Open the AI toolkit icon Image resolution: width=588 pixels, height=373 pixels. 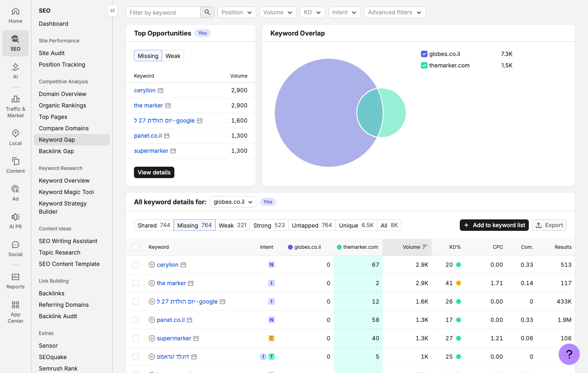[x=16, y=71]
